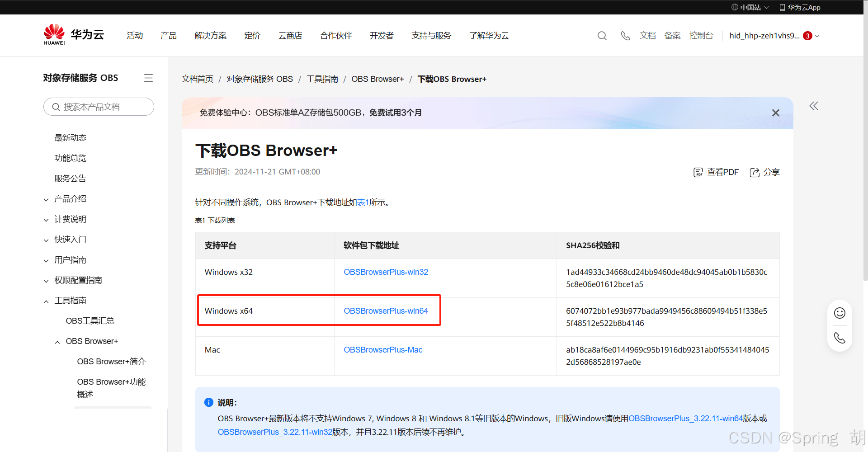The width and height of the screenshot is (868, 452).
Task: Open the 活动 menu
Action: (x=135, y=36)
